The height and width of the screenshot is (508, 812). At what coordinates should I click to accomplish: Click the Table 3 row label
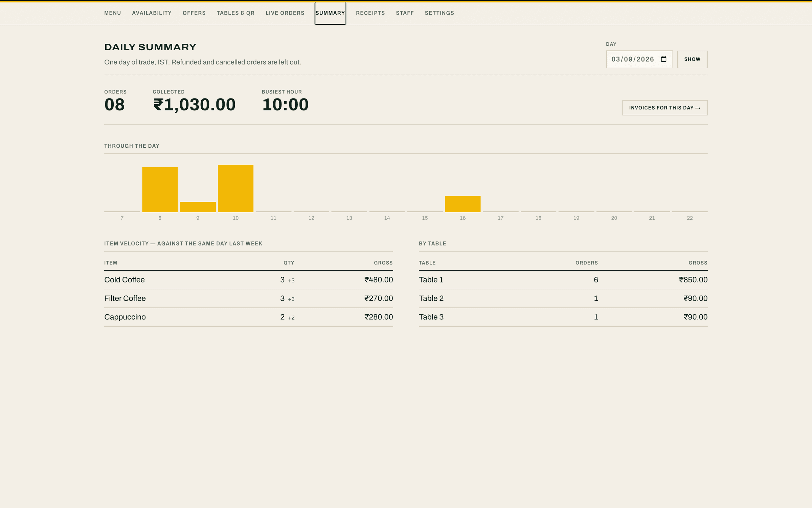431,317
